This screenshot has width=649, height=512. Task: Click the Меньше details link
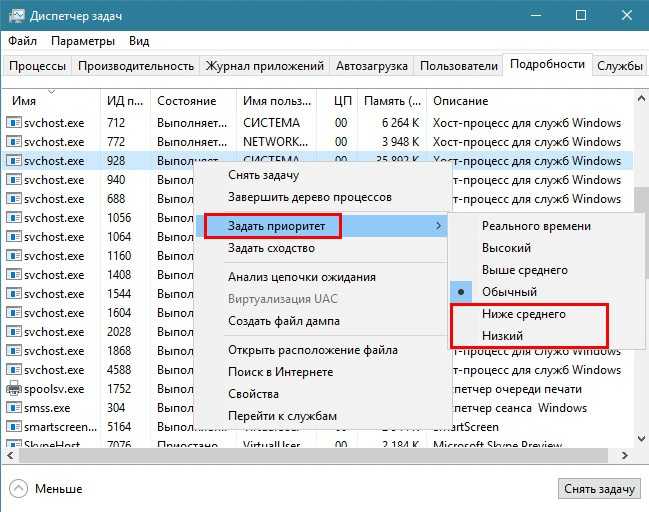tap(58, 489)
